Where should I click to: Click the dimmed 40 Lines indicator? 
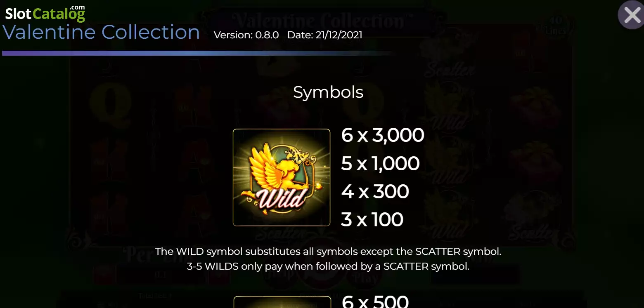tap(554, 26)
